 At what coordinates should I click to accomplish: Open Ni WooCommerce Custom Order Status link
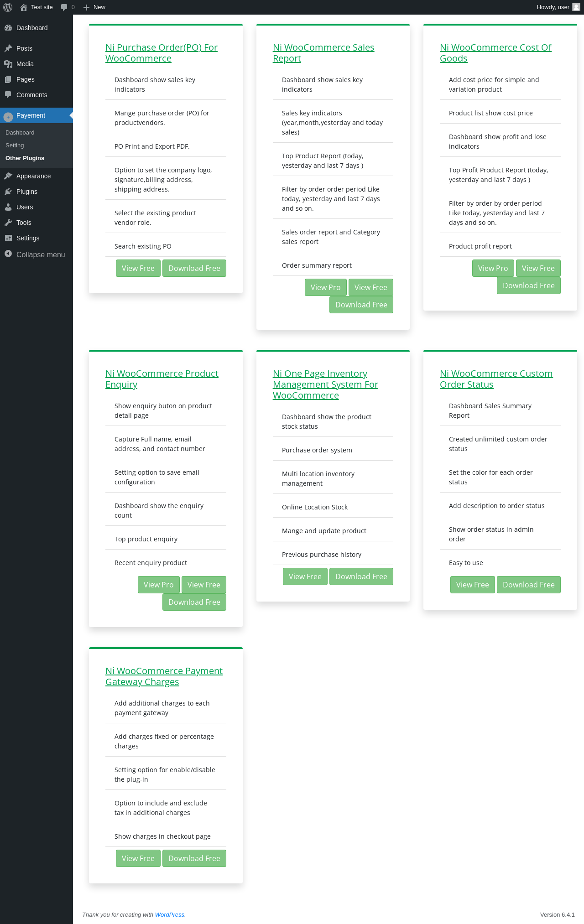[496, 379]
